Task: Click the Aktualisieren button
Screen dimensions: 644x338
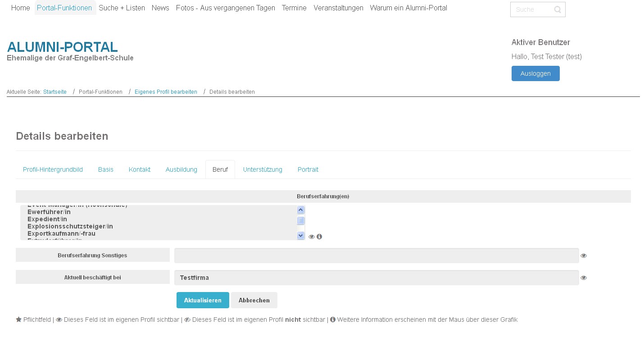Action: (x=203, y=300)
